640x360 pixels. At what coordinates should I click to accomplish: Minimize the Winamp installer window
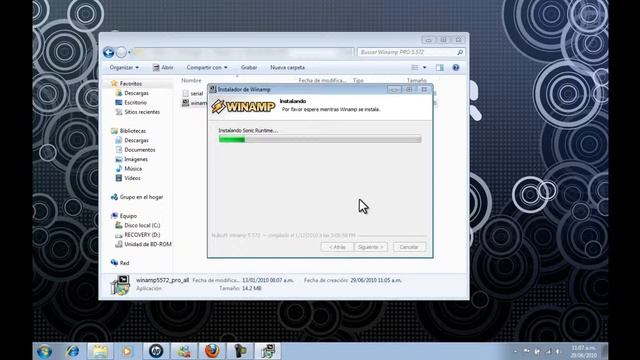pos(394,89)
